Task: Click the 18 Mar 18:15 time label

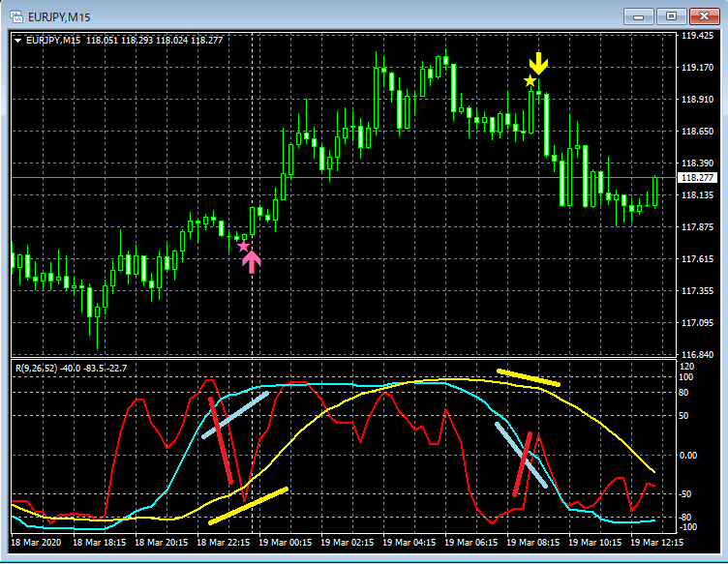Action: (x=100, y=542)
